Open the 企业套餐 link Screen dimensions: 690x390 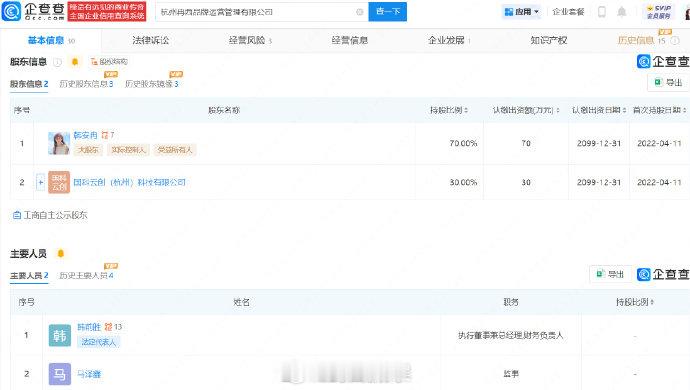pos(568,12)
